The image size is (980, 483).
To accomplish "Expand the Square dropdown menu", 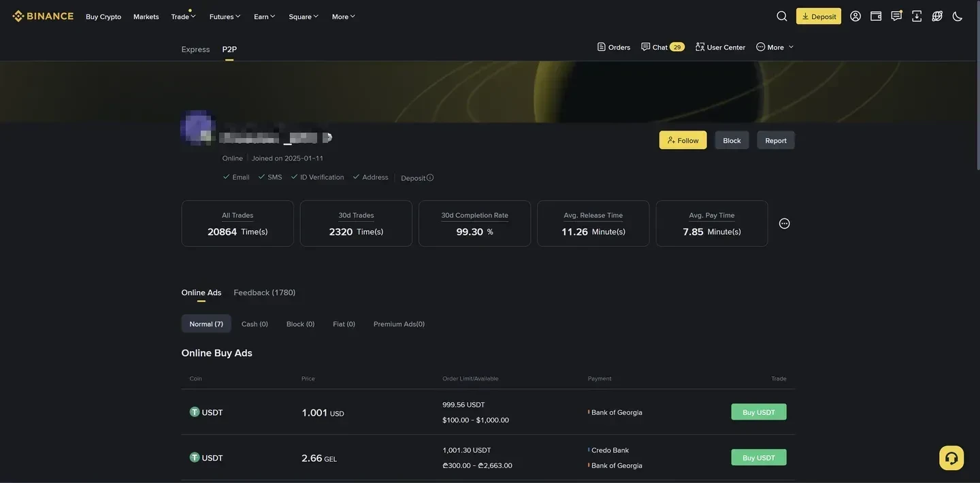I will 304,16.
